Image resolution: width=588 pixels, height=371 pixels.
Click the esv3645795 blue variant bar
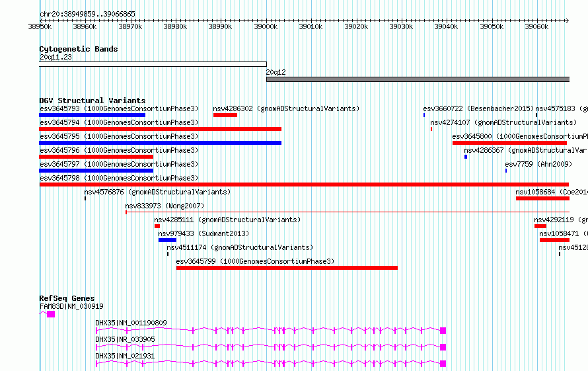pyautogui.click(x=160, y=143)
